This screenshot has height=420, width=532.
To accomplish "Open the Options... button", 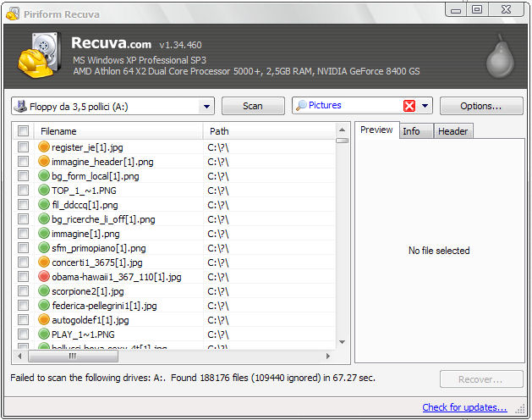I will click(x=481, y=106).
